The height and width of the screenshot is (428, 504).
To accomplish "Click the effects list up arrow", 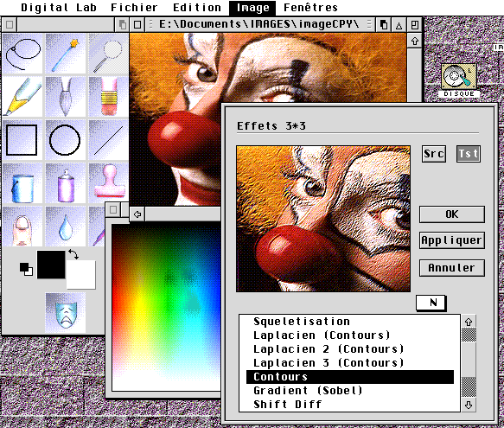I will [x=469, y=322].
